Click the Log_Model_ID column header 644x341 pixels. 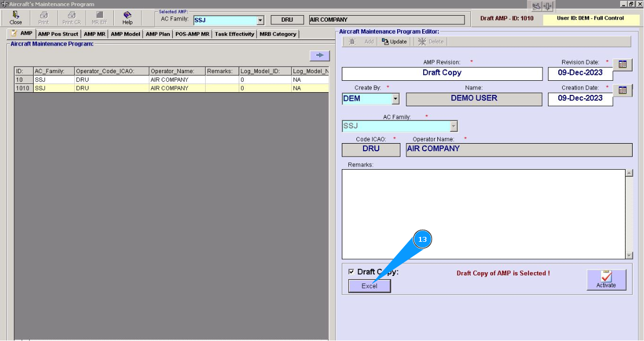pos(265,71)
